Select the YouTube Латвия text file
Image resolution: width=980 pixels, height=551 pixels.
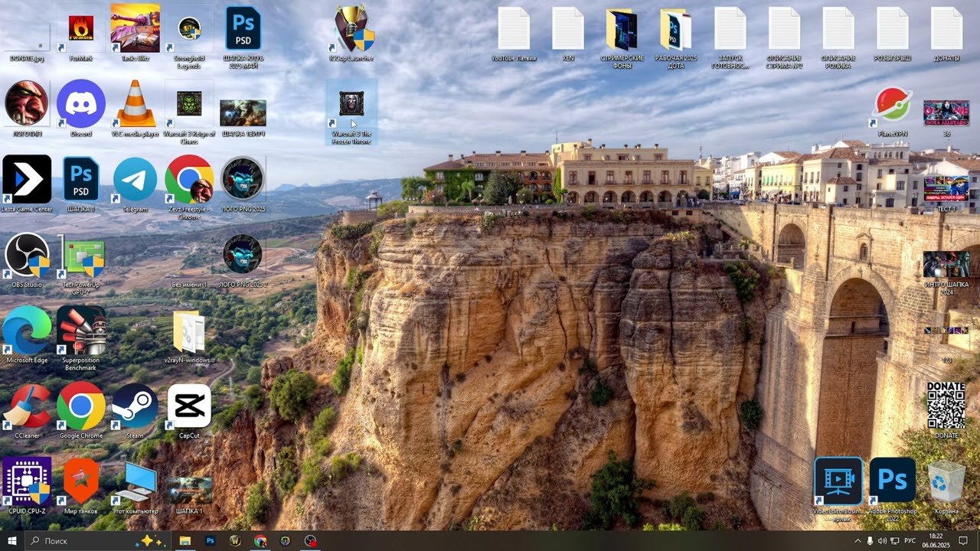coord(514,34)
